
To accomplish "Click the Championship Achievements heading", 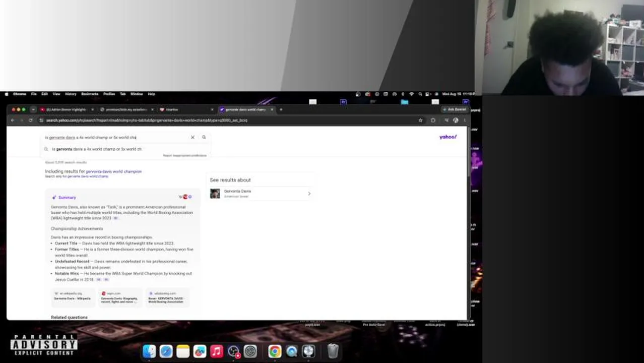I will tap(77, 229).
